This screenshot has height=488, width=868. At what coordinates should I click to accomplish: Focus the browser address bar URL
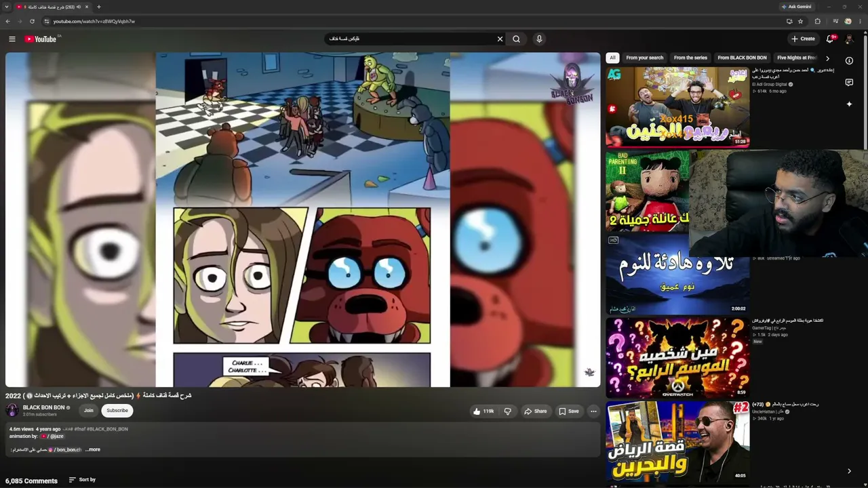click(94, 21)
